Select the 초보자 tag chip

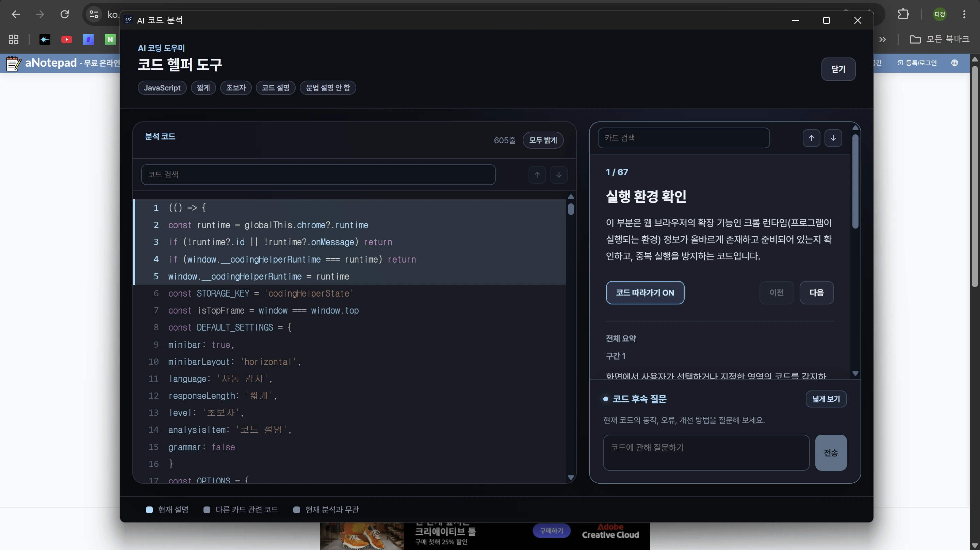[236, 88]
